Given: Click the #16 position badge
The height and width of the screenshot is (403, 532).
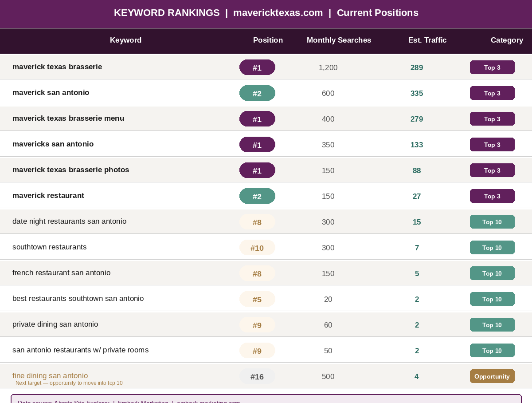Looking at the screenshot, I should (257, 377).
